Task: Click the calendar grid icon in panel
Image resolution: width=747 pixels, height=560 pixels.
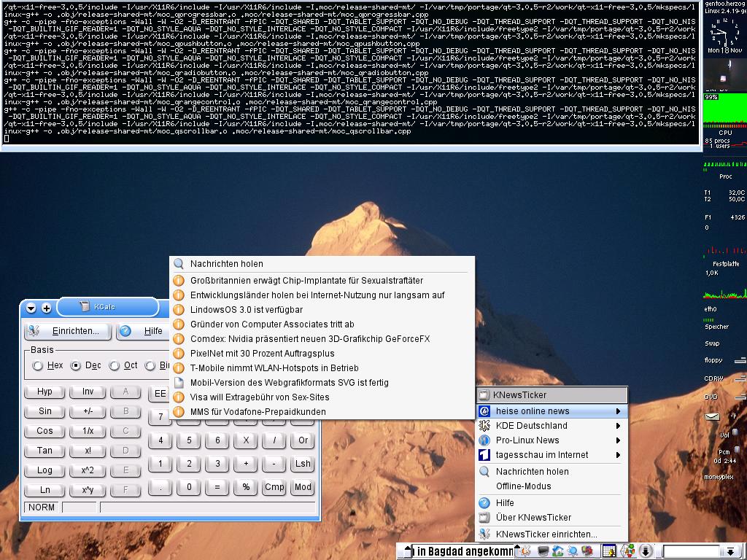Action: [609, 551]
